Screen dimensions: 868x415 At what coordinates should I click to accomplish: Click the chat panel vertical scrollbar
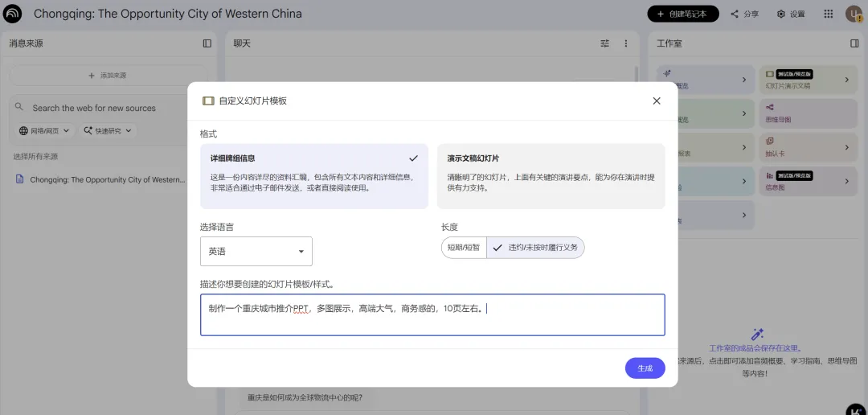coord(637,75)
